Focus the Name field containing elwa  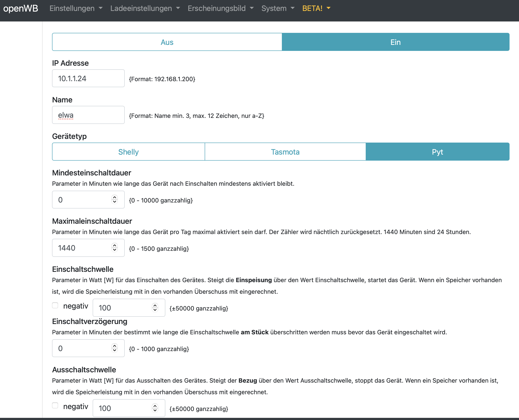pyautogui.click(x=88, y=115)
